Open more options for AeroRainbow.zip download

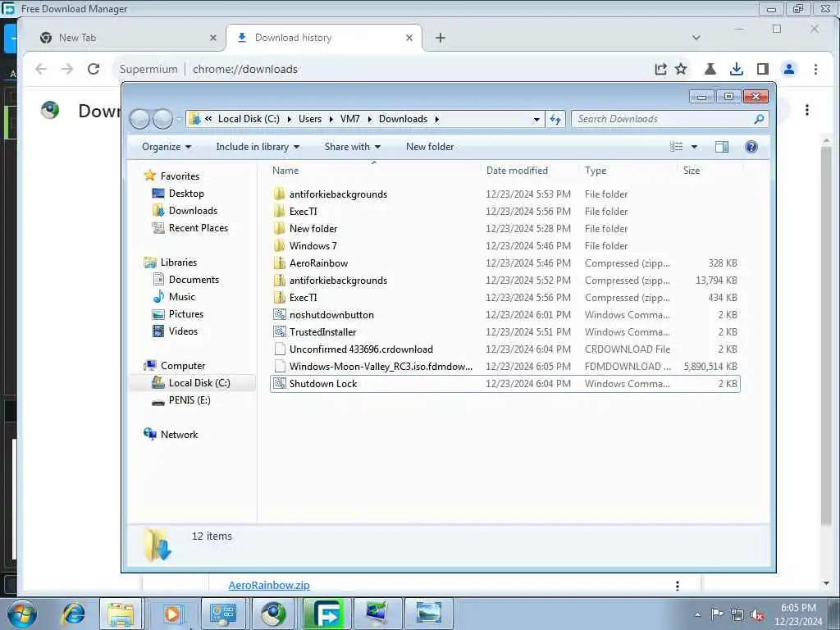point(678,586)
